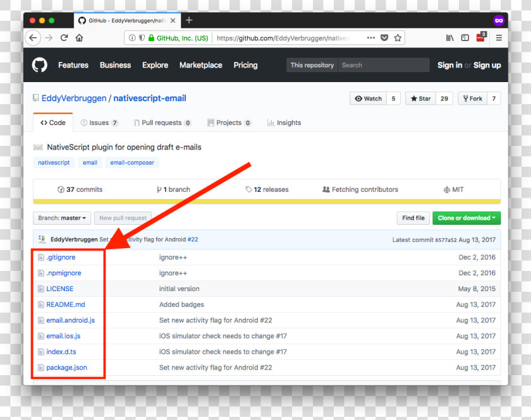Switch to the Pull requests tab
Screen dimensions: 531x420
(x=162, y=123)
